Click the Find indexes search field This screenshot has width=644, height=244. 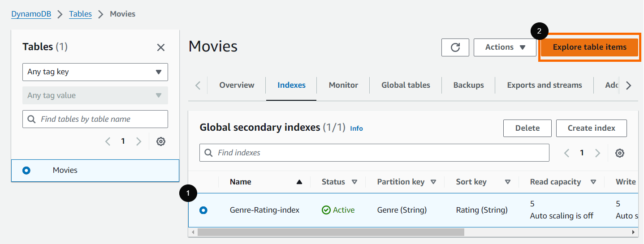coord(374,153)
